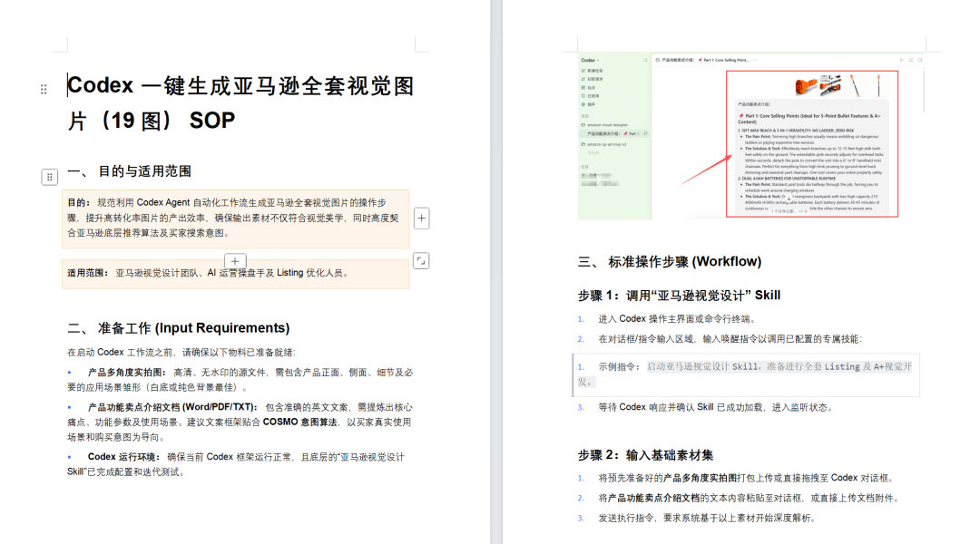The image size is (980, 544).
Task: Click the heading '一、目的与适用范围'
Action: [130, 171]
